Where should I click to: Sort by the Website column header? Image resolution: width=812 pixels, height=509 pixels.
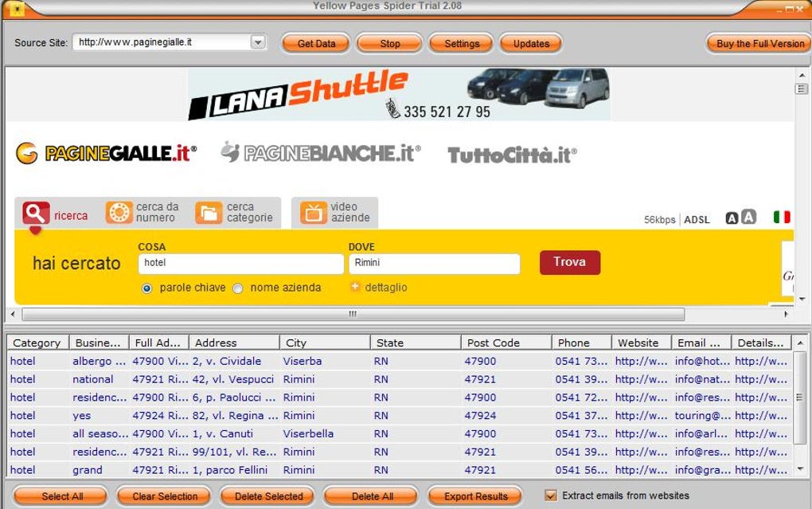pyautogui.click(x=642, y=343)
